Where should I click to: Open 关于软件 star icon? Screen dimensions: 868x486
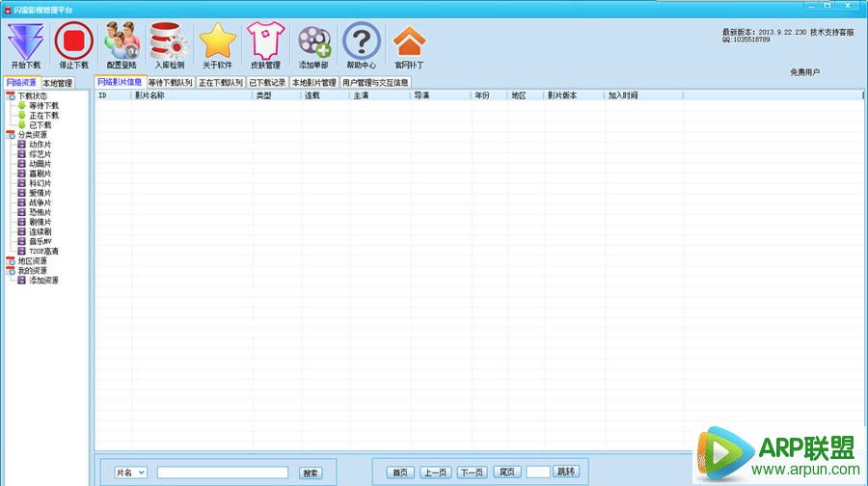pos(217,42)
